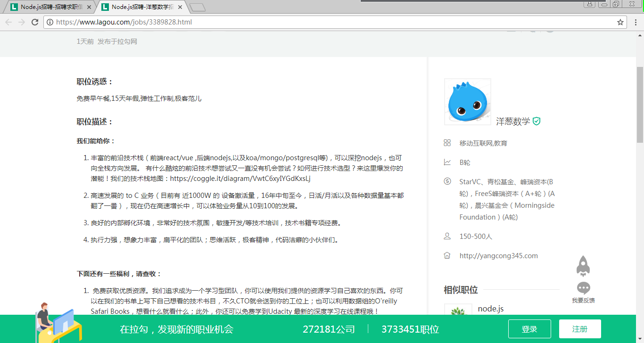Open the http://yangcong345.com company website link
This screenshot has height=343, width=644.
[499, 256]
